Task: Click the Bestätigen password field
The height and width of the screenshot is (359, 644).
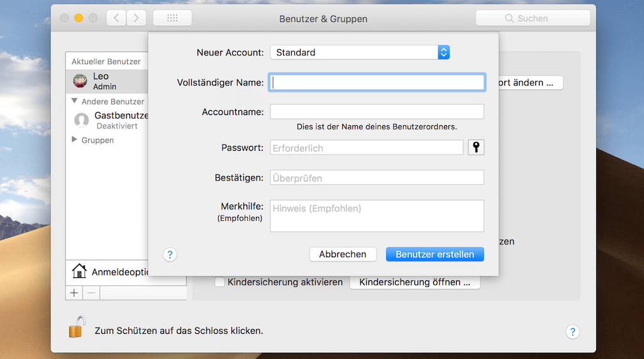Action: pyautogui.click(x=377, y=177)
